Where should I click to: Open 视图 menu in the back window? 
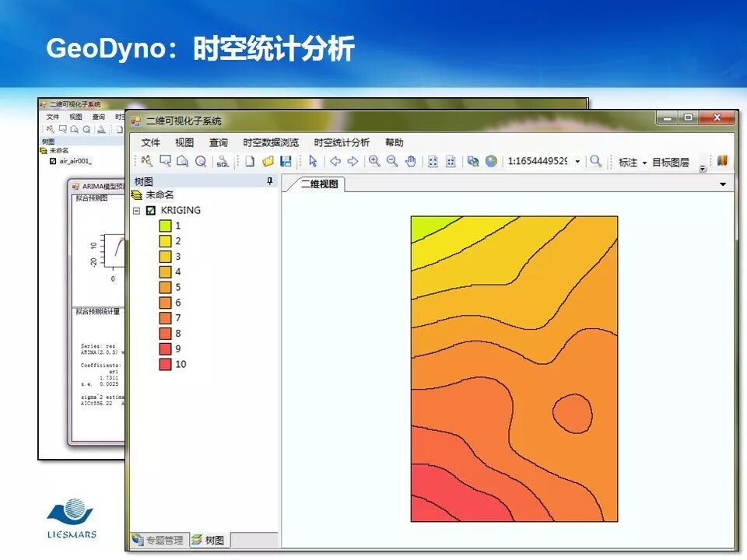75,117
